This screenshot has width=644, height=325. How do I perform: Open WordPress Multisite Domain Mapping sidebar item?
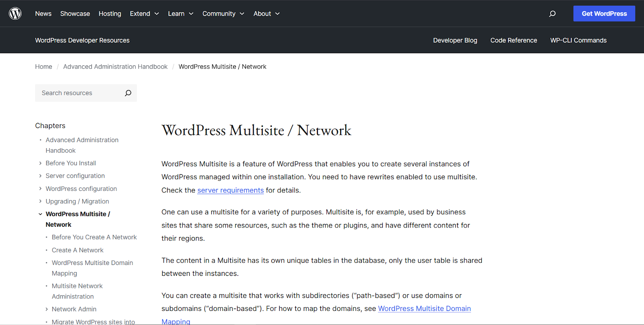tap(92, 268)
